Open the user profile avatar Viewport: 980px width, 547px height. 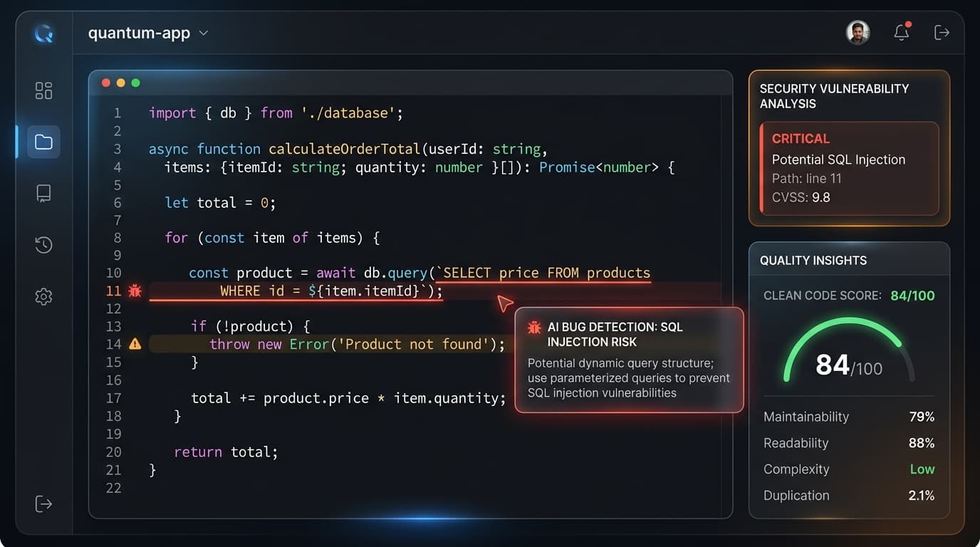coord(857,32)
